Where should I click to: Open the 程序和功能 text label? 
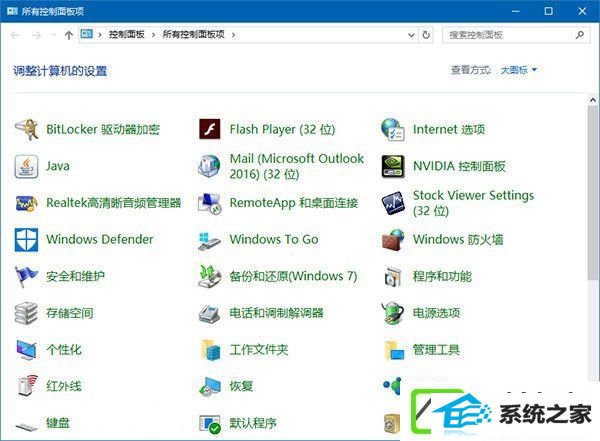click(442, 276)
